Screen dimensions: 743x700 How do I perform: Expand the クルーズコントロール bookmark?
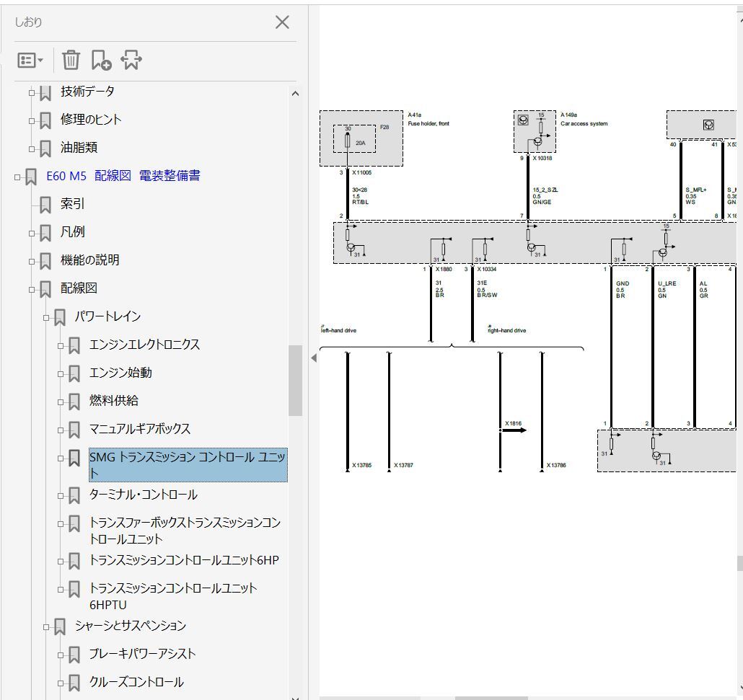(x=61, y=683)
